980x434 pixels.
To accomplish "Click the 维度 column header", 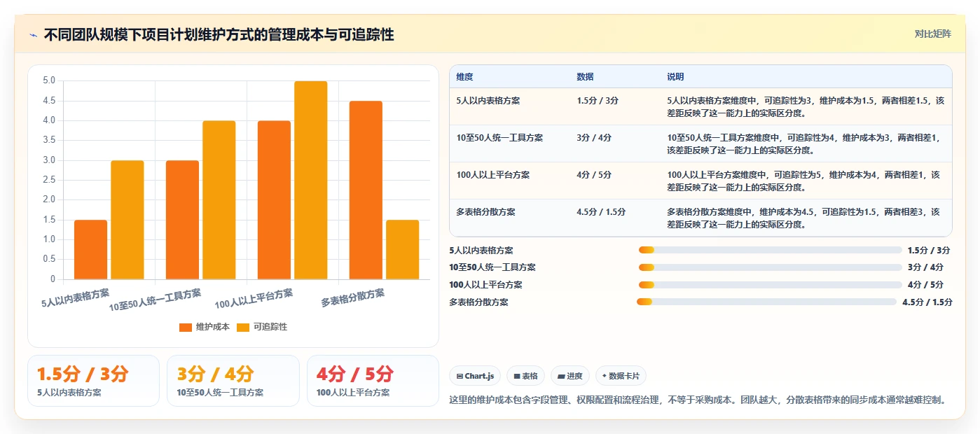I will point(464,77).
